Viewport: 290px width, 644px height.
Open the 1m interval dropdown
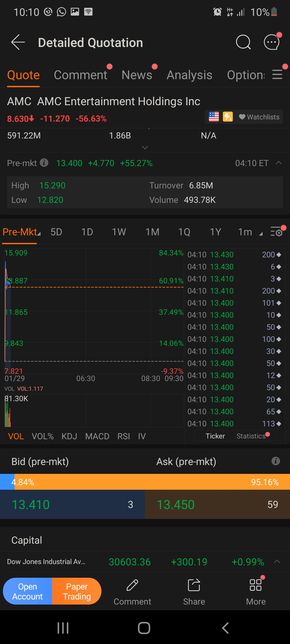pyautogui.click(x=250, y=232)
